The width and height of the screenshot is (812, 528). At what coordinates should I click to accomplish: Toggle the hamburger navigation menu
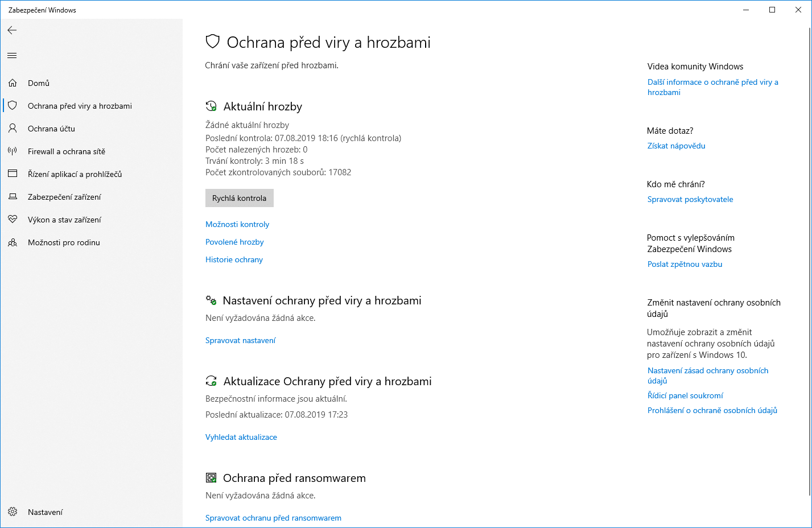(x=12, y=55)
